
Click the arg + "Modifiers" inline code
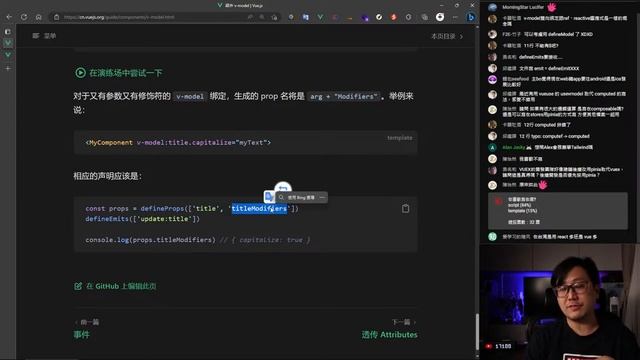pyautogui.click(x=344, y=97)
